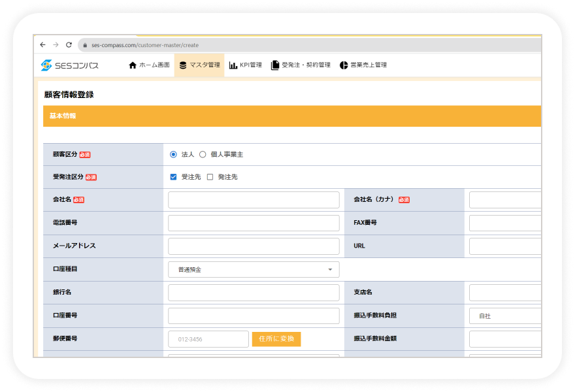575x392 pixels.
Task: Uncheck the 受注先 checkbox
Action: 173,177
